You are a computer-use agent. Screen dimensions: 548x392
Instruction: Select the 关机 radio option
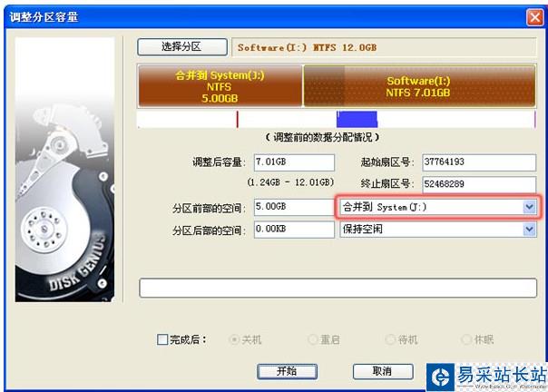click(234, 339)
